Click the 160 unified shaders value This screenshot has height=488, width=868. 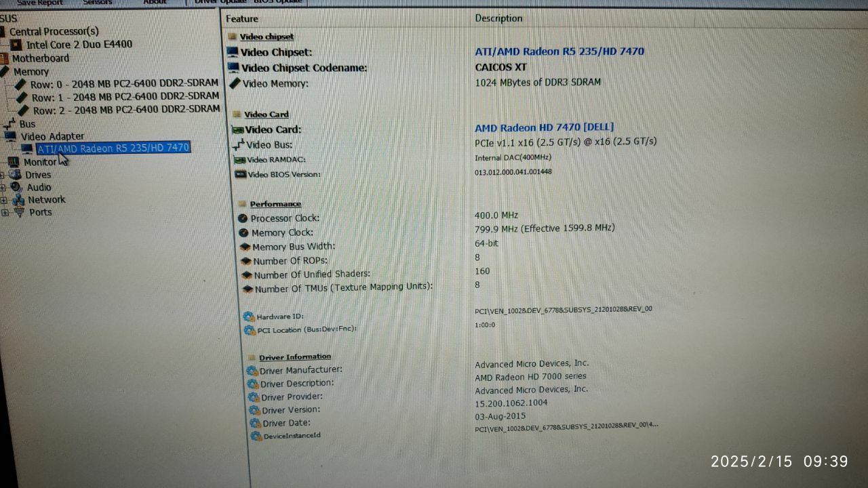pos(482,271)
